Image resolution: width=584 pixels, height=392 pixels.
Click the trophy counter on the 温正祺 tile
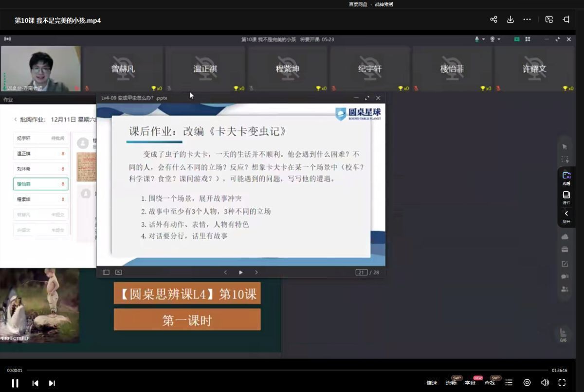tap(238, 88)
